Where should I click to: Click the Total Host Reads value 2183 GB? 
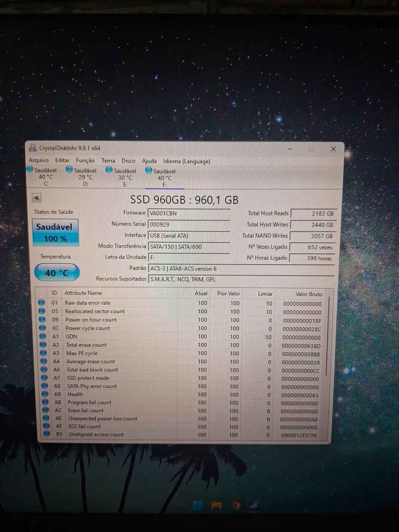(x=313, y=214)
